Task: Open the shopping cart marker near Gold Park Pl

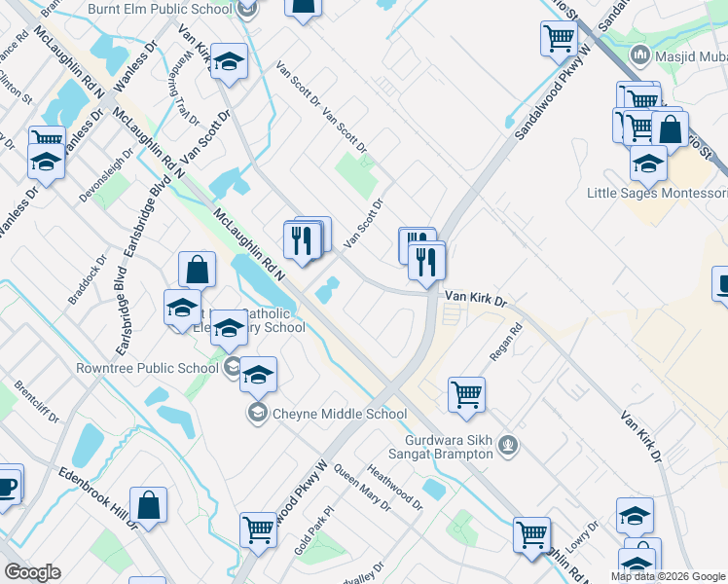Action: [259, 532]
